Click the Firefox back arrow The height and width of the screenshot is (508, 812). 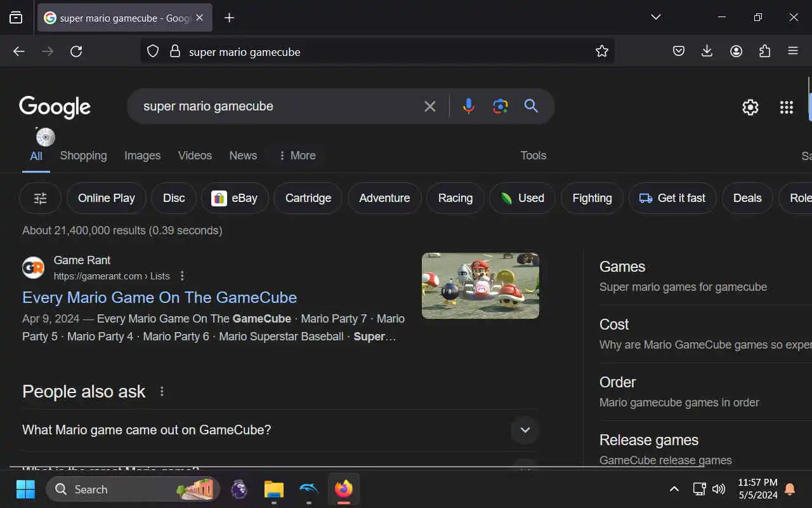tap(19, 51)
